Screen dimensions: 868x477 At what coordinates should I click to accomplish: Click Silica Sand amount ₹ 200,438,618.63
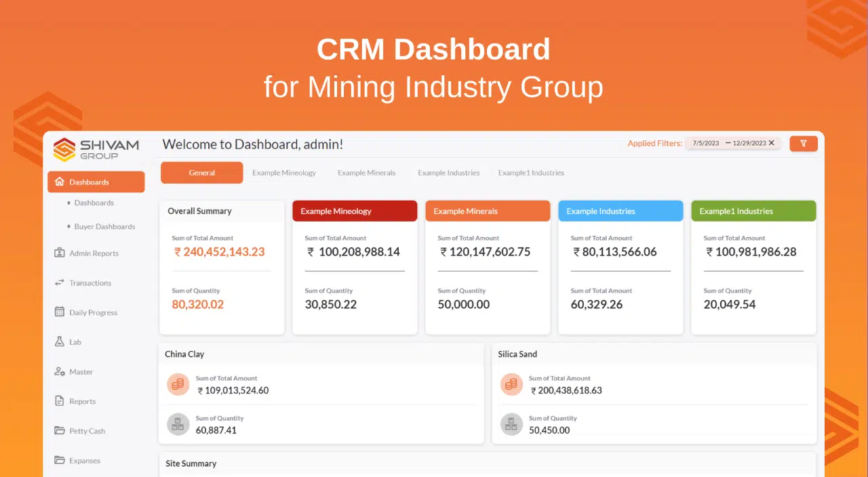coord(566,390)
